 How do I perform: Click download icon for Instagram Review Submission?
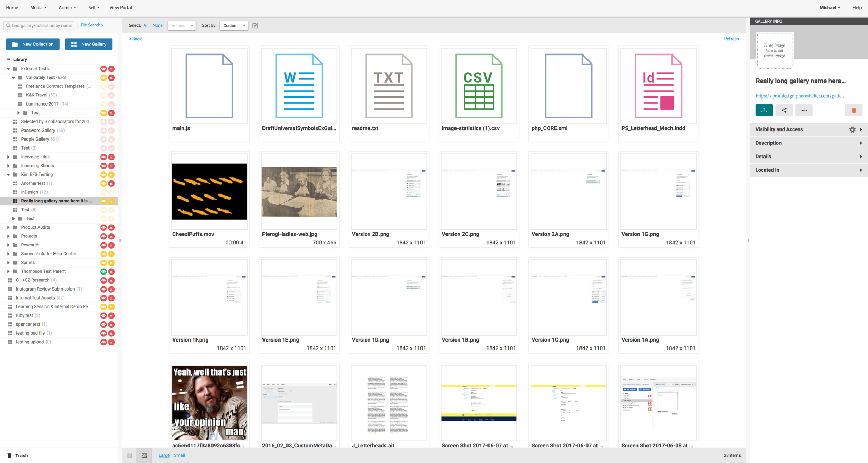[x=111, y=289]
